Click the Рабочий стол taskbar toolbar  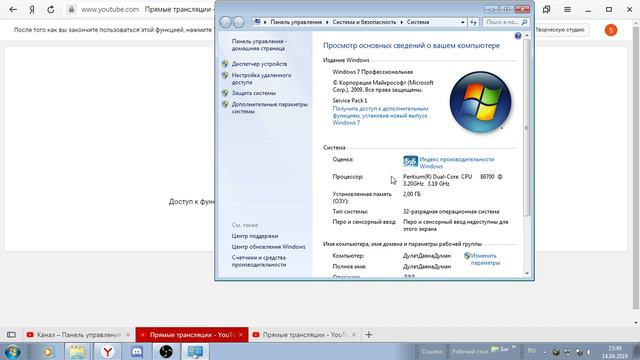(x=470, y=351)
